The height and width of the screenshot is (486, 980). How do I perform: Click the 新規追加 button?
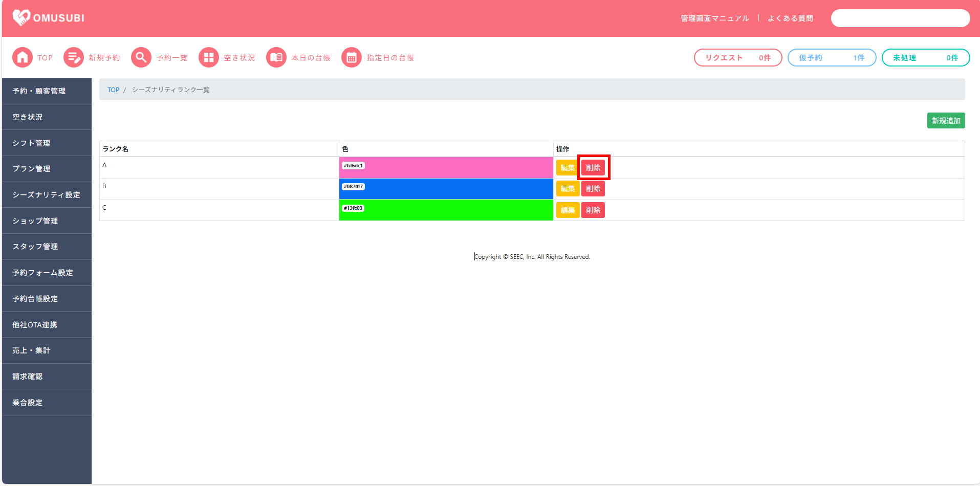pos(946,121)
